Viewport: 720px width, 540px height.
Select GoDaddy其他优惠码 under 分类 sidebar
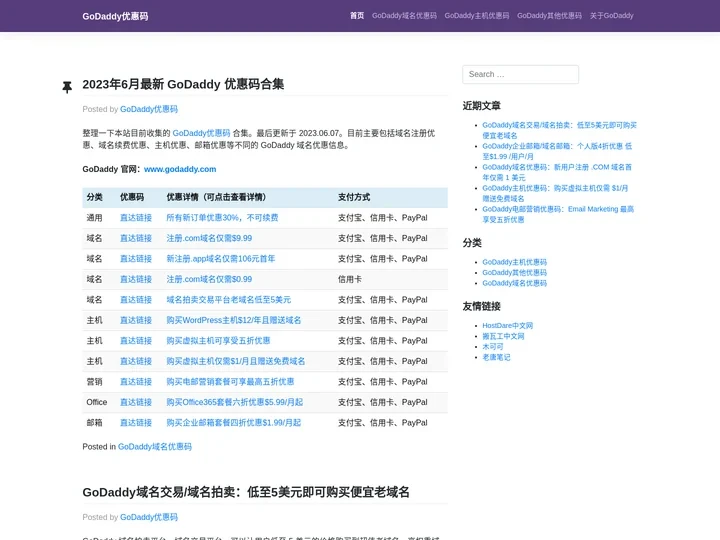[x=514, y=273]
